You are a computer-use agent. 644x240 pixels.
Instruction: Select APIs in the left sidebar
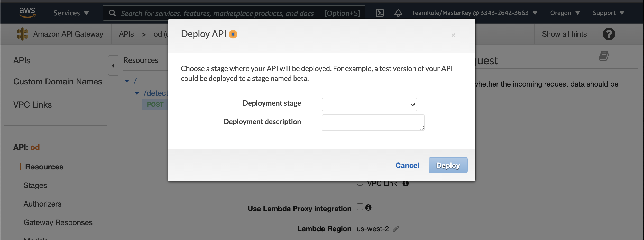pos(22,61)
